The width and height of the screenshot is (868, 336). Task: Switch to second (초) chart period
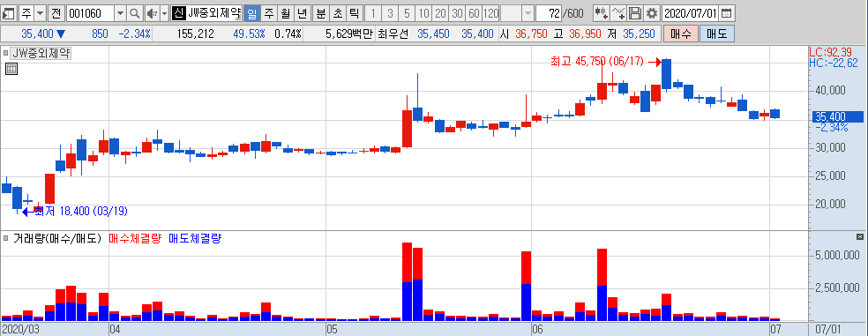pos(337,12)
